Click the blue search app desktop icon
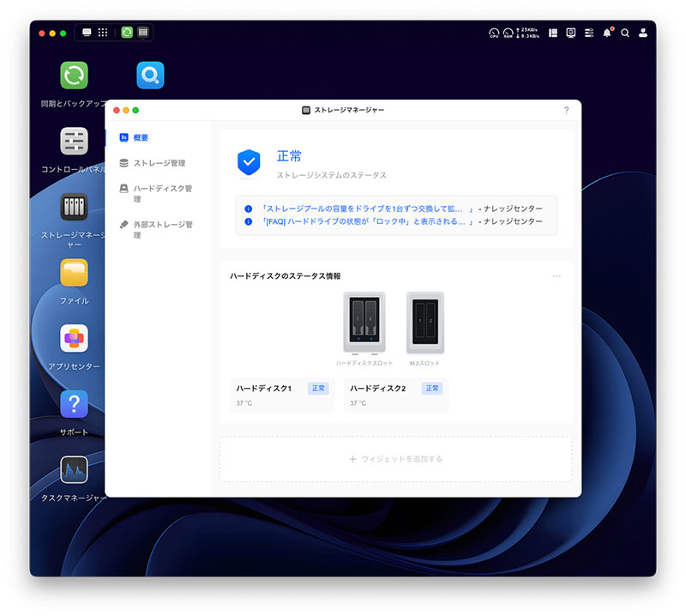Viewport: 686px width, 616px height. click(x=150, y=75)
